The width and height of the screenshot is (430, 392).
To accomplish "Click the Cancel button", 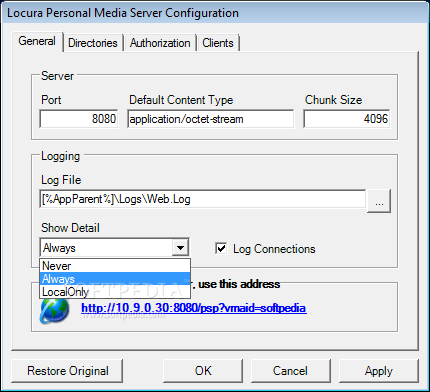I will pos(290,371).
